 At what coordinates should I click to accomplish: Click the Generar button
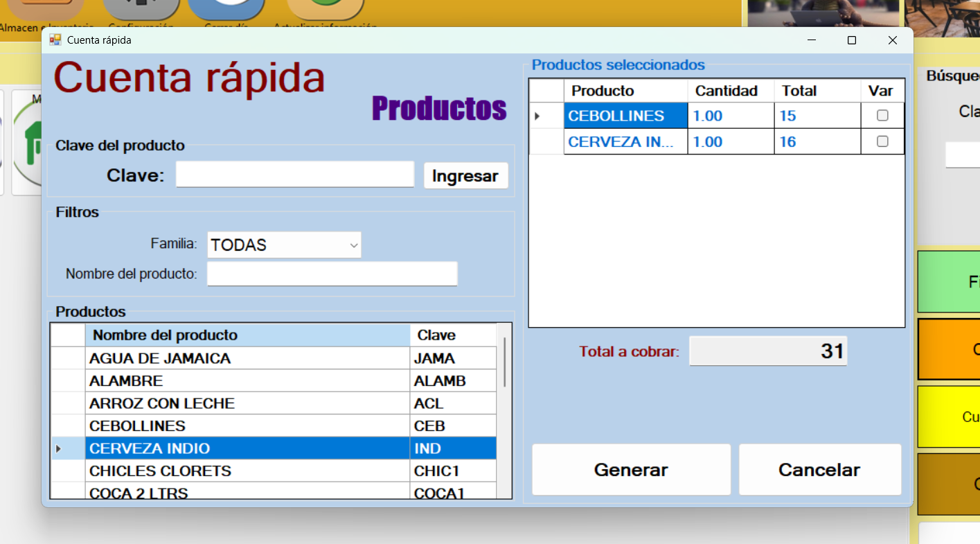[630, 470]
